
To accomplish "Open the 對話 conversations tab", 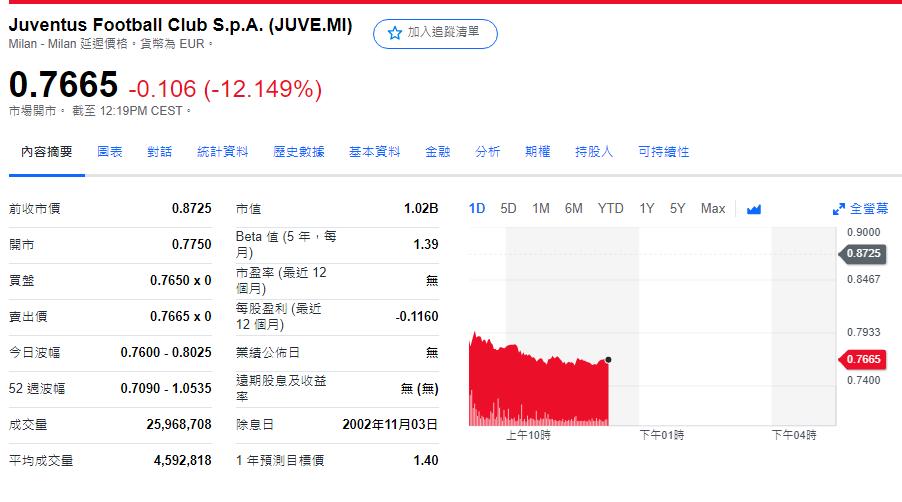I will coord(159,152).
